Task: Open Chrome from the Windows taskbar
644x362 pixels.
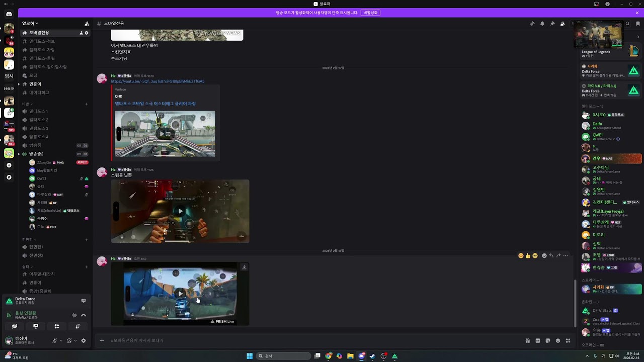Action: pos(329,356)
